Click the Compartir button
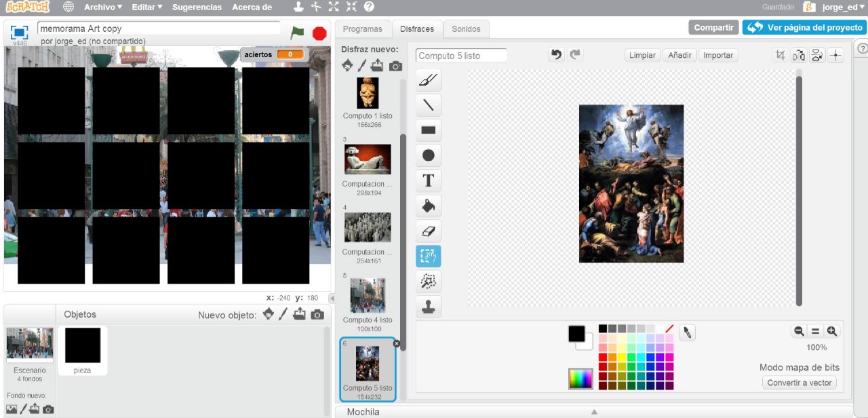 point(713,28)
